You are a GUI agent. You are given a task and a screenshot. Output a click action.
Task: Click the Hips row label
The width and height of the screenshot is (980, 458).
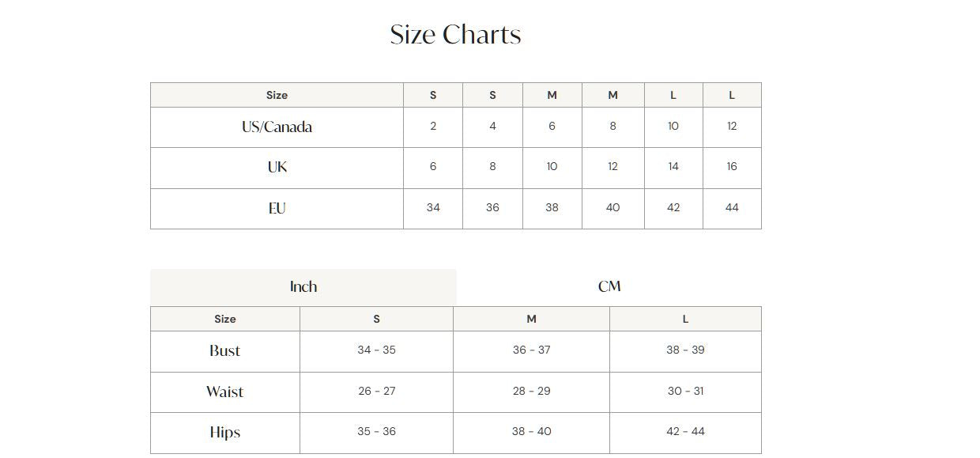click(224, 433)
